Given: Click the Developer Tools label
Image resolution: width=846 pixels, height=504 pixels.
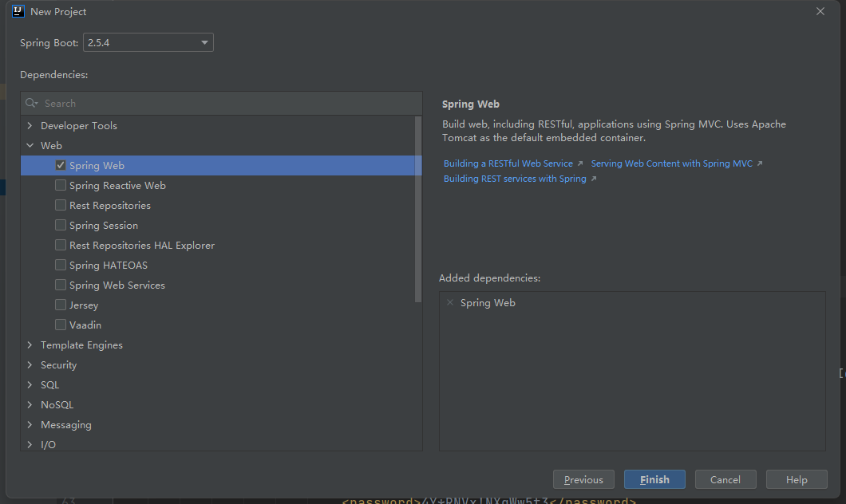Looking at the screenshot, I should coord(79,125).
